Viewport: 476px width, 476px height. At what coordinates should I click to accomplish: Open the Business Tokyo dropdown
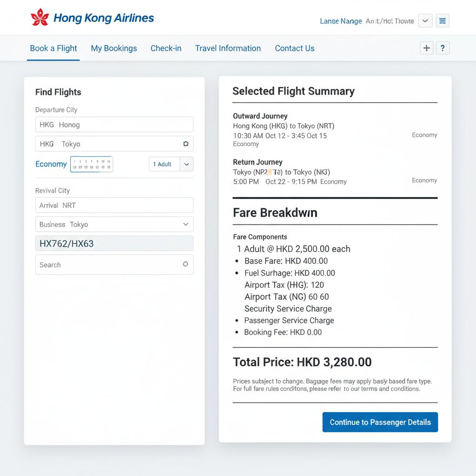[185, 224]
